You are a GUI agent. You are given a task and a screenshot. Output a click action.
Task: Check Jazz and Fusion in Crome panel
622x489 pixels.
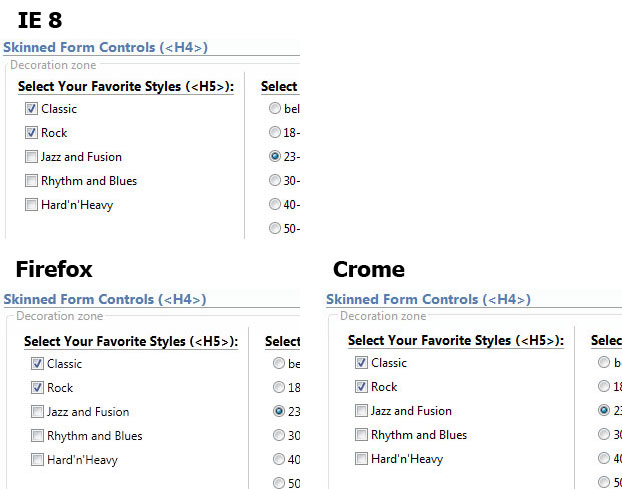click(x=362, y=411)
